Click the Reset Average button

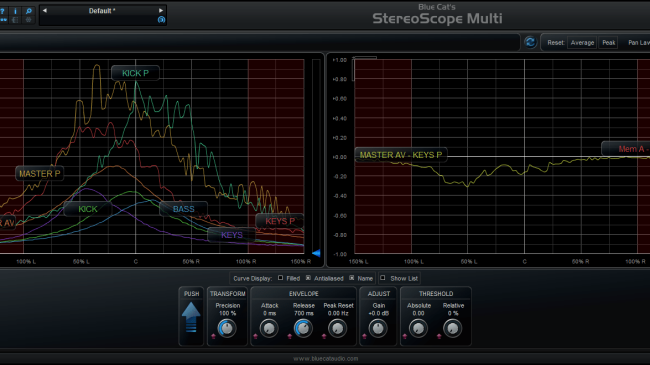(x=582, y=43)
